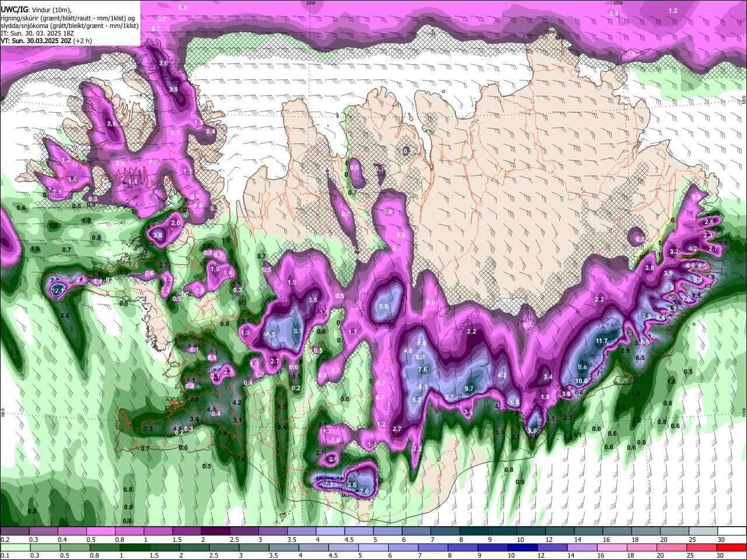This screenshot has height=560, width=747.
Task: Click the 'slydda/snjókoma' snow legend description line
Action: [69, 26]
